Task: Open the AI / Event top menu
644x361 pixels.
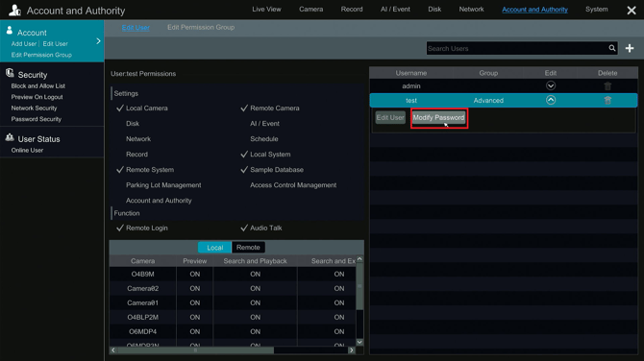Action: (395, 9)
